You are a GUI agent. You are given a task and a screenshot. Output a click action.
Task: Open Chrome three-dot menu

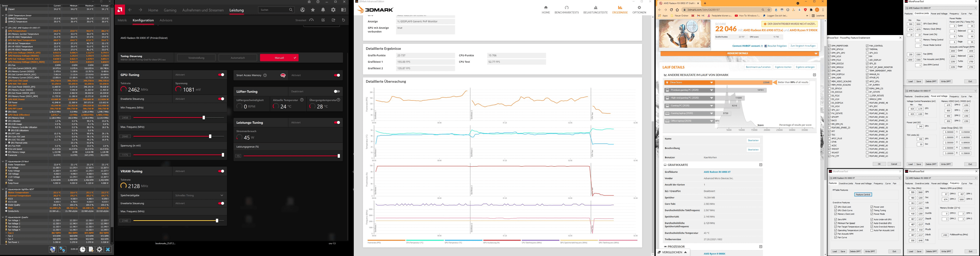pos(823,10)
